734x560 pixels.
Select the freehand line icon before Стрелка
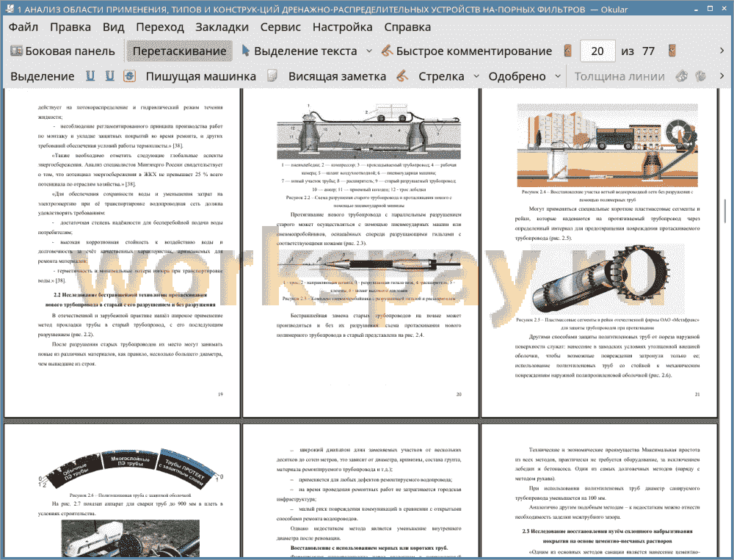pyautogui.click(x=402, y=76)
